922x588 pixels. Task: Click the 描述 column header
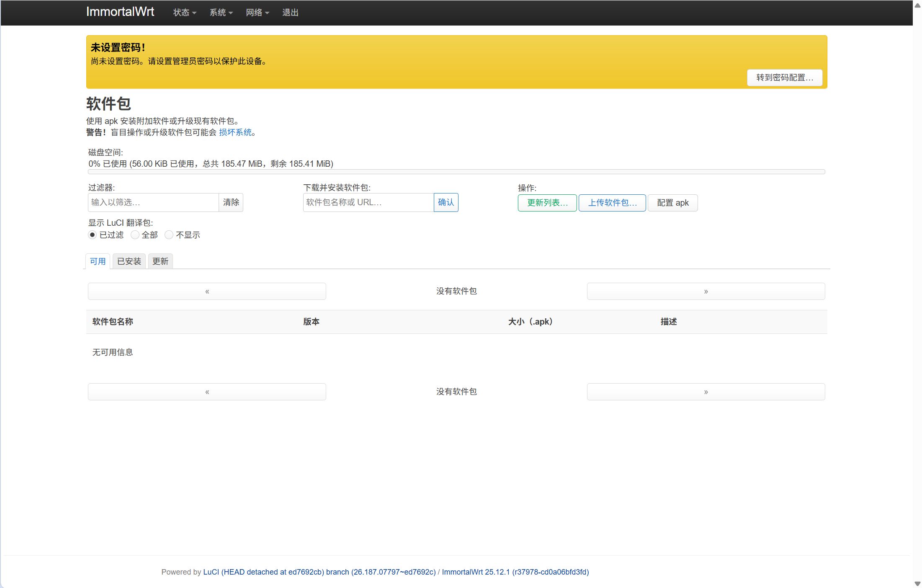(x=669, y=322)
